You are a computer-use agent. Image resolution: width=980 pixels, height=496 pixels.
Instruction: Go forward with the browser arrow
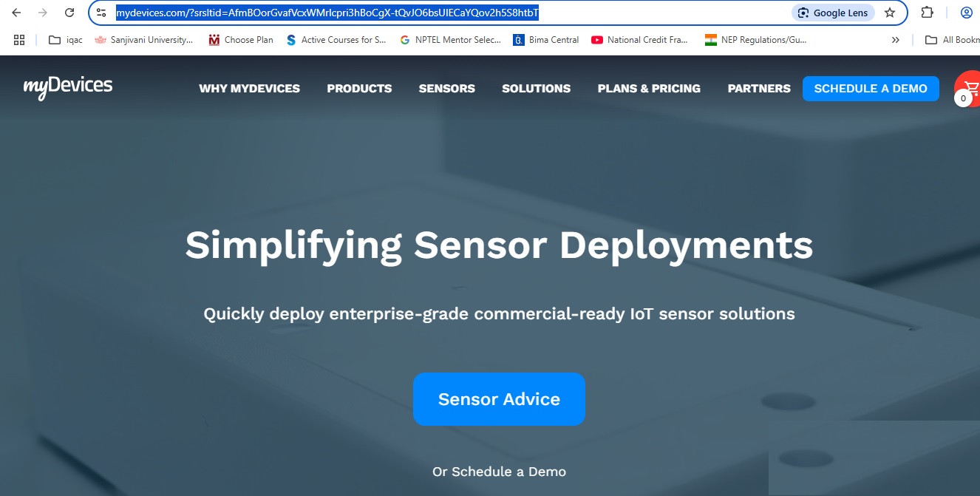43,13
